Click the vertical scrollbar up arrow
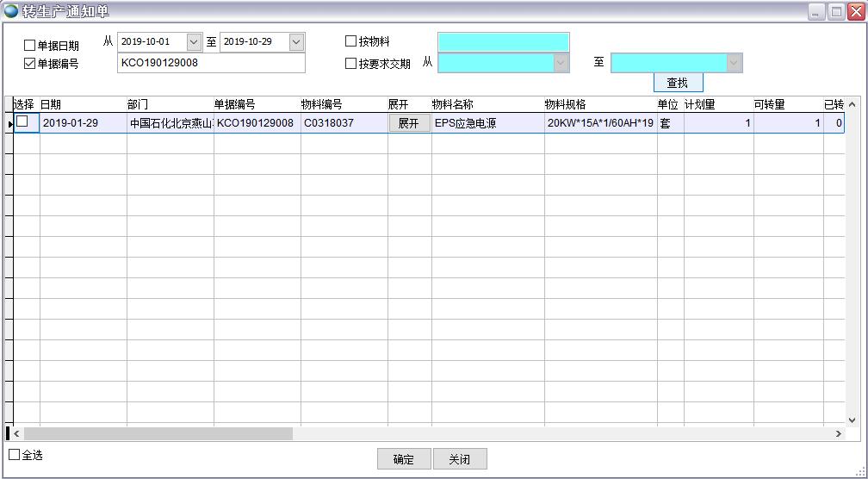Viewport: 868px width, 479px height. pos(852,104)
